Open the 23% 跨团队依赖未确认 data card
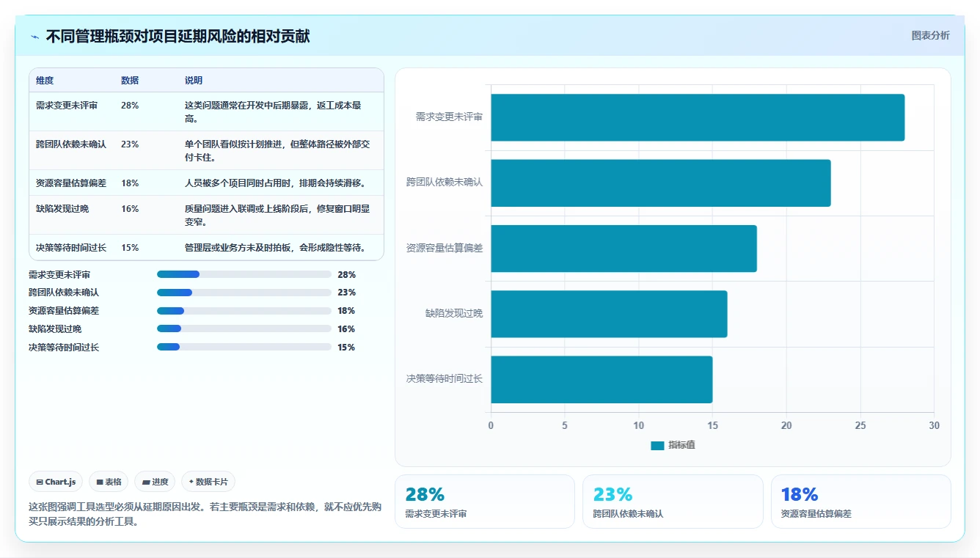980x558 pixels. tap(673, 502)
